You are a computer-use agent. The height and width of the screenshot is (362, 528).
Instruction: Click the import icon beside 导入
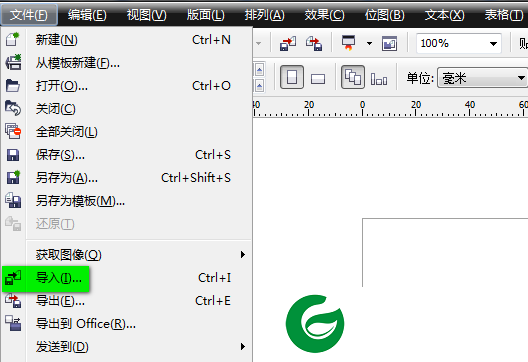[13, 278]
